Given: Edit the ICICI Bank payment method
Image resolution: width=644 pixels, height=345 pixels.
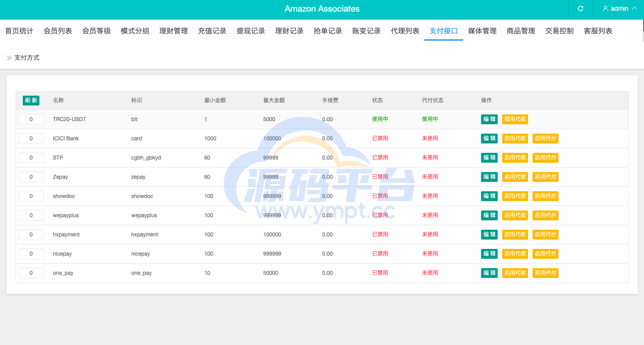Looking at the screenshot, I should point(489,139).
